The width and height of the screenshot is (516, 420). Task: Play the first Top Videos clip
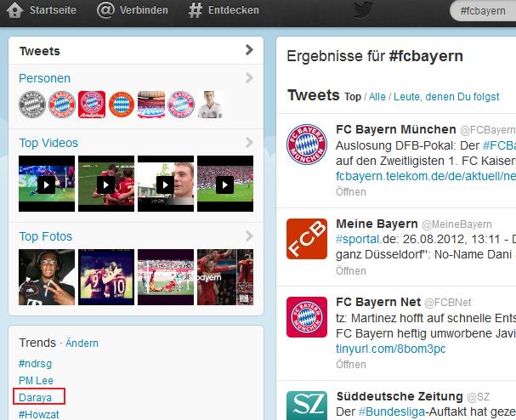47,184
